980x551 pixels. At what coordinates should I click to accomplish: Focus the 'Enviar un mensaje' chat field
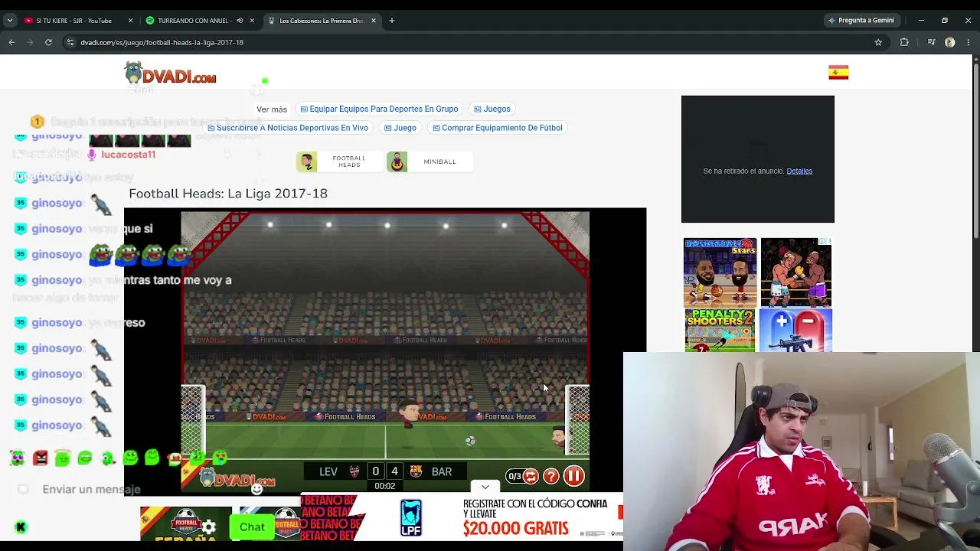point(91,489)
